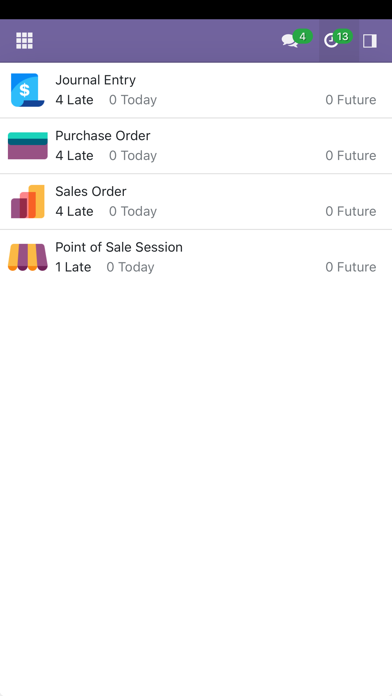Click the sidebar panel icon in header

pyautogui.click(x=370, y=41)
